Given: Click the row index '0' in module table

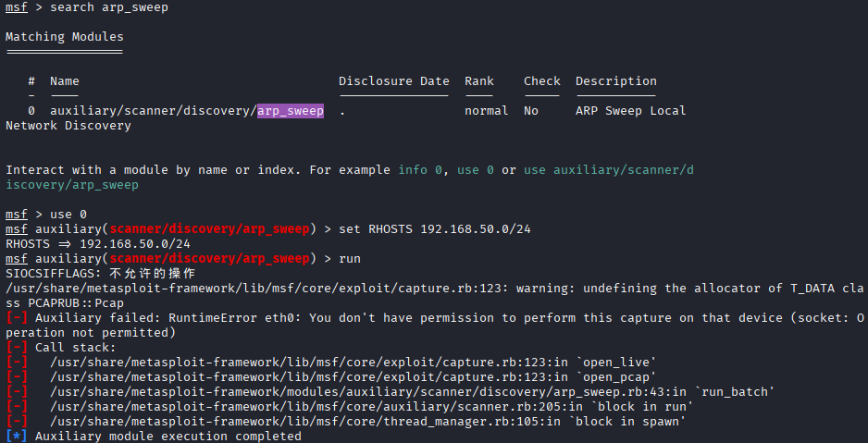Looking at the screenshot, I should point(31,111).
